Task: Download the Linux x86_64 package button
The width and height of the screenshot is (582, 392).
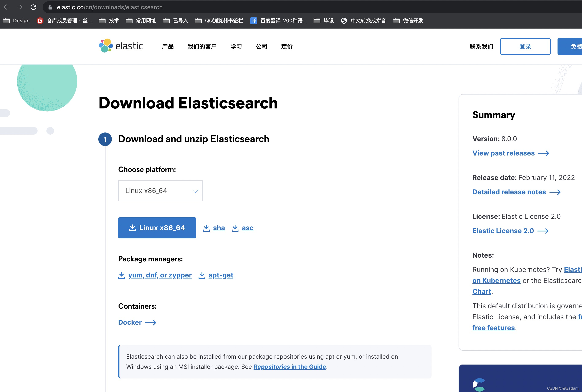Action: pos(157,228)
